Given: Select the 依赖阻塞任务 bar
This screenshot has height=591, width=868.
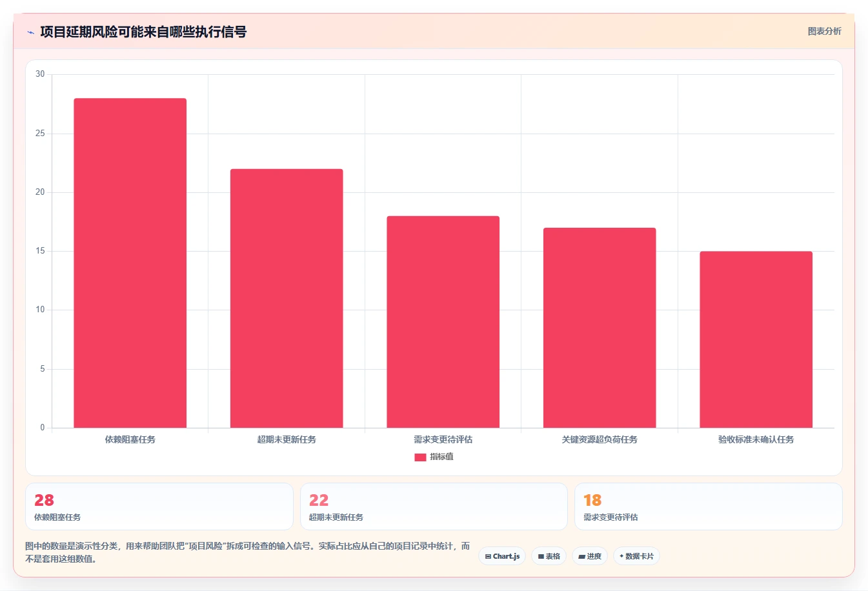Looking at the screenshot, I should [130, 263].
